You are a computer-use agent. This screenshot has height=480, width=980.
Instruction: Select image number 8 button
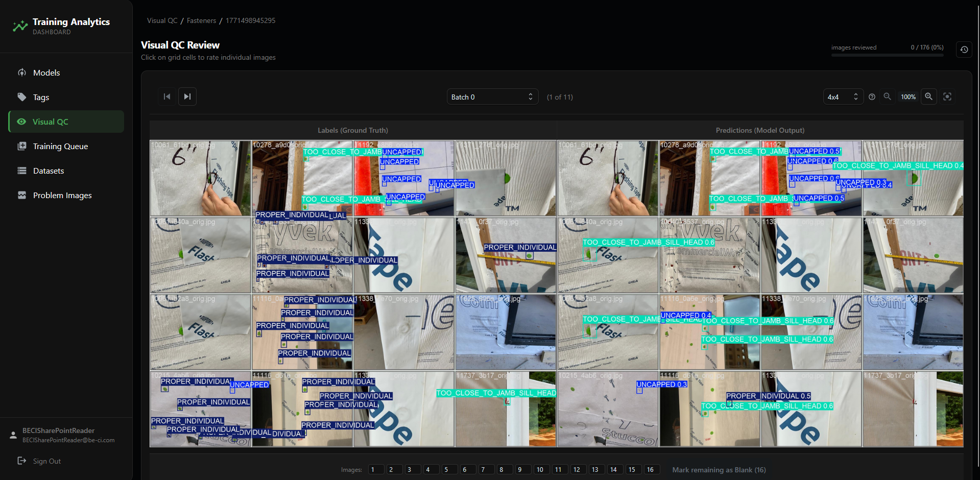point(505,470)
